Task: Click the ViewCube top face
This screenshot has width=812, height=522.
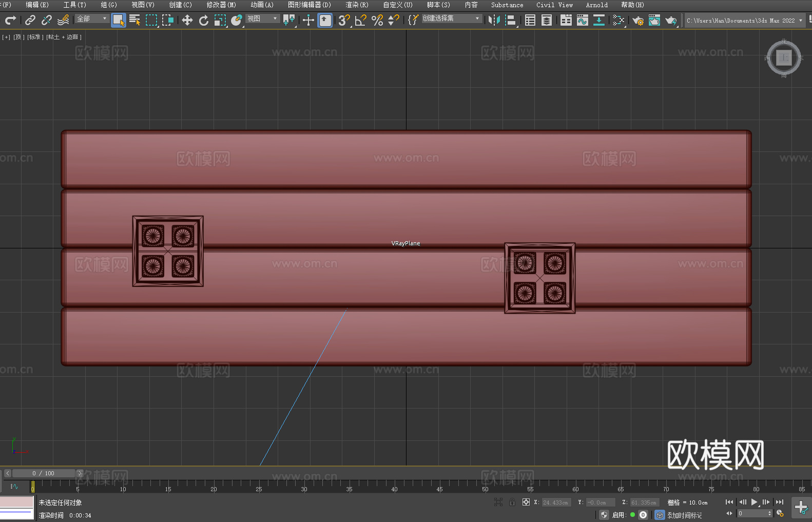Action: tap(784, 58)
